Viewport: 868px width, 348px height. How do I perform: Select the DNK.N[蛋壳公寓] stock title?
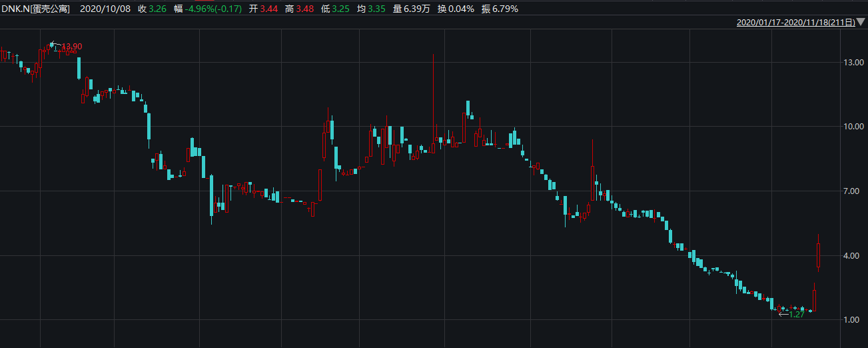[x=36, y=9]
